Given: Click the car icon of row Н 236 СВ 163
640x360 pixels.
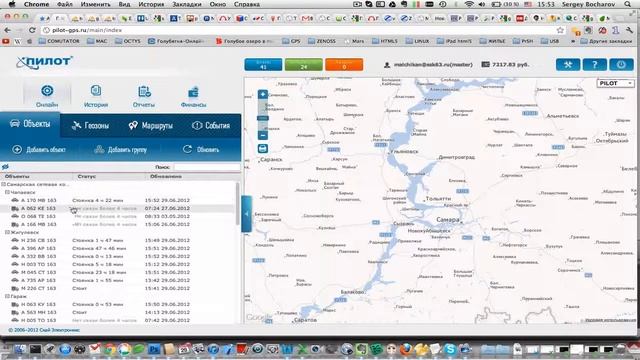Looking at the screenshot, I should [15, 240].
